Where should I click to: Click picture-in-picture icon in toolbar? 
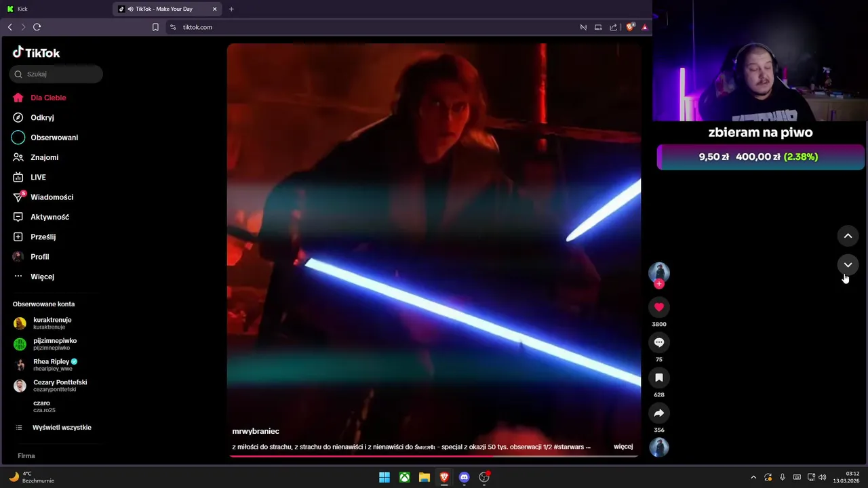pyautogui.click(x=598, y=27)
